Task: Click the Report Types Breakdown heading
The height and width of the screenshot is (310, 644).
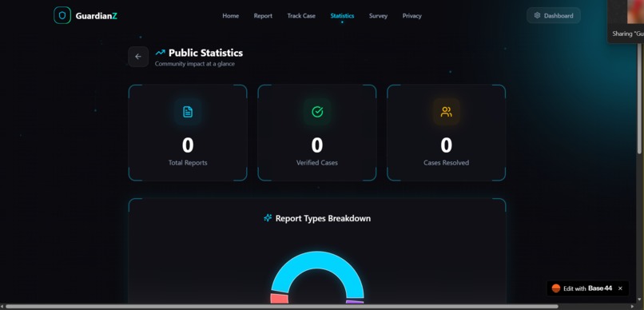Action: pyautogui.click(x=323, y=218)
